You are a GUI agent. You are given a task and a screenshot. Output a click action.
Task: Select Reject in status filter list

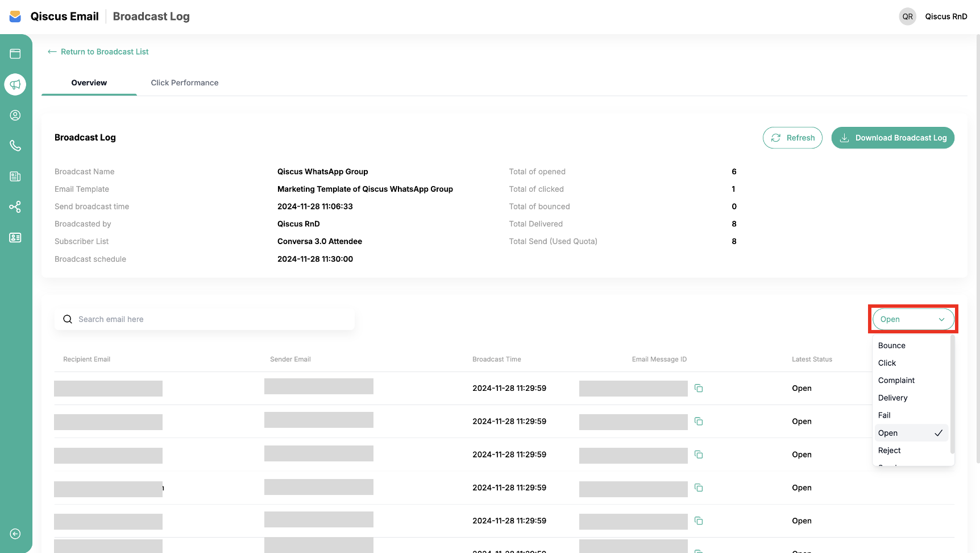(911, 451)
